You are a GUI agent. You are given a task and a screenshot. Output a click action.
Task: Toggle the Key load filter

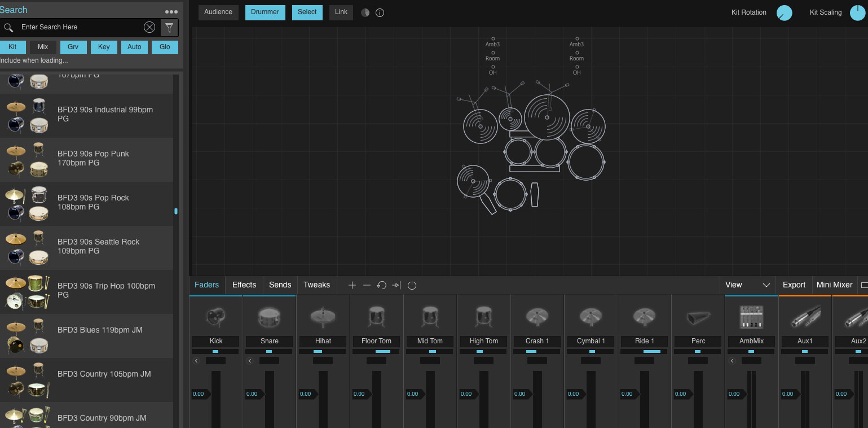(104, 47)
